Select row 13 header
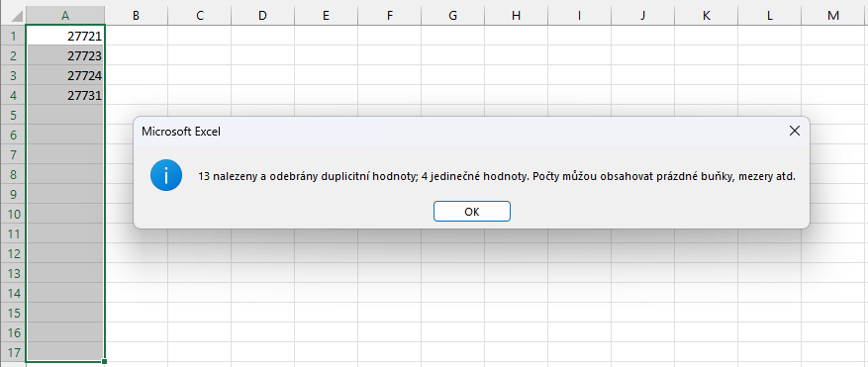The width and height of the screenshot is (868, 367). click(13, 273)
